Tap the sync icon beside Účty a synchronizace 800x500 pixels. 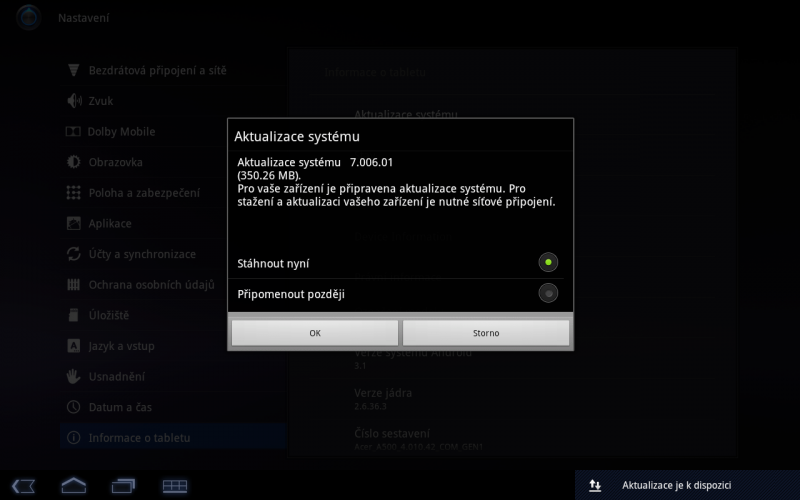(73, 254)
